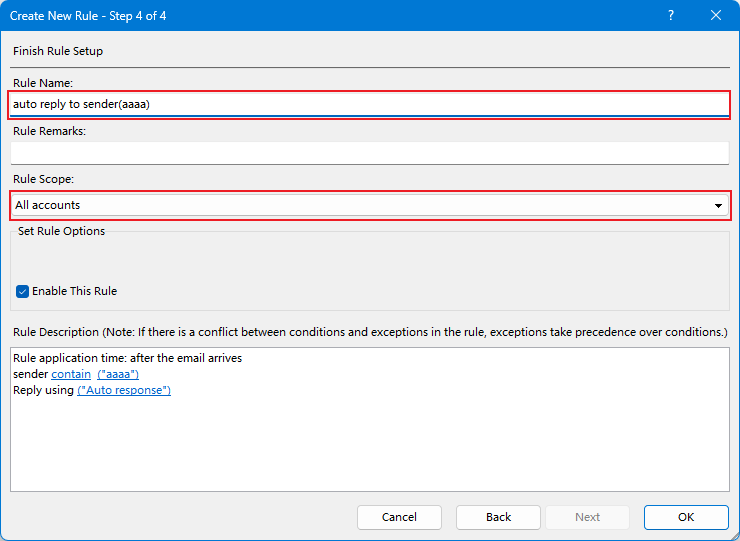Image resolution: width=740 pixels, height=541 pixels.
Task: Click the Set Rule Options group label
Action: coord(61,231)
